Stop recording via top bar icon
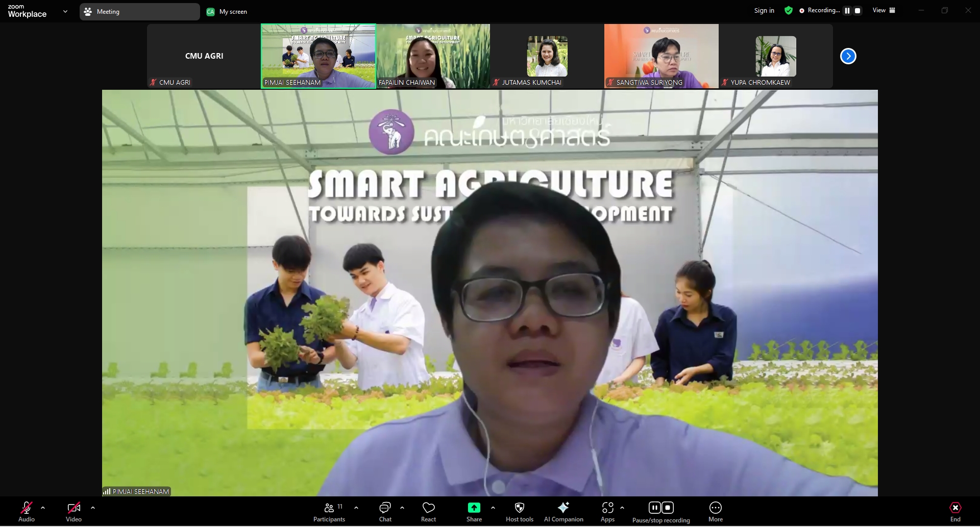980x527 pixels. coord(857,10)
